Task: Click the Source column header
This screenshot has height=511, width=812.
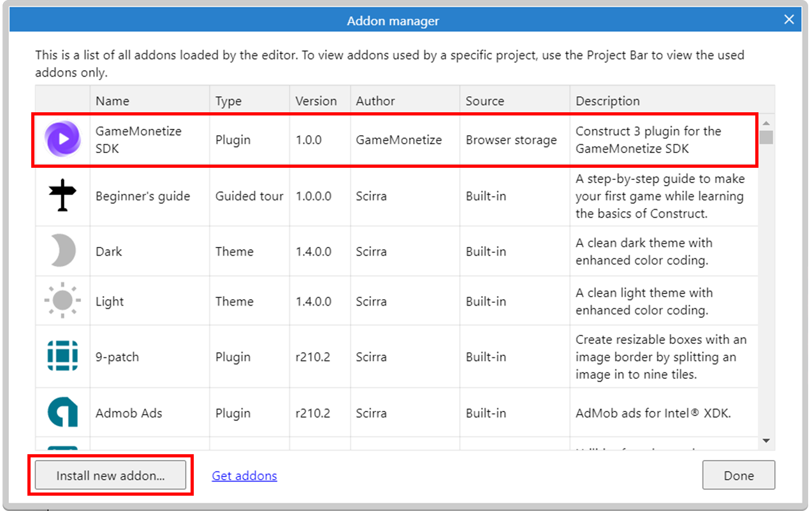Action: point(484,101)
